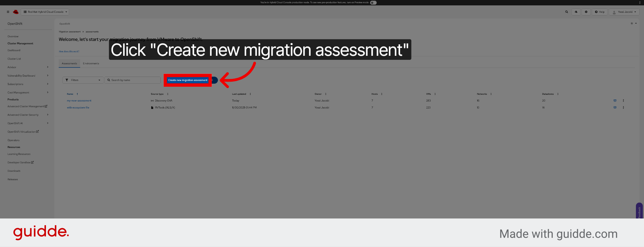644x247 pixels.
Task: Open split dropdown next to Create new migration assessment
Action: click(215, 80)
